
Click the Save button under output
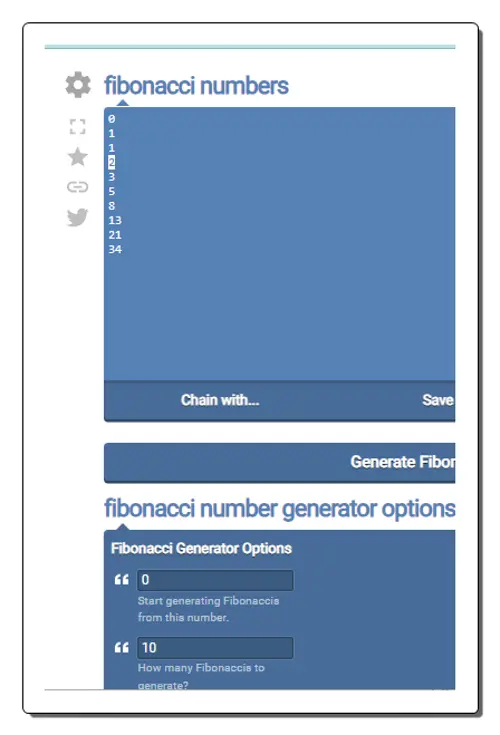coord(438,400)
